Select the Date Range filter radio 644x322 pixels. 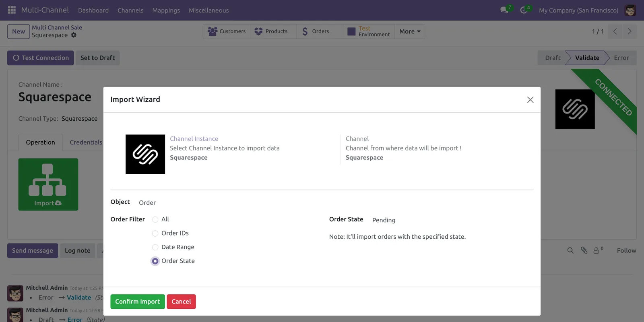tap(155, 247)
